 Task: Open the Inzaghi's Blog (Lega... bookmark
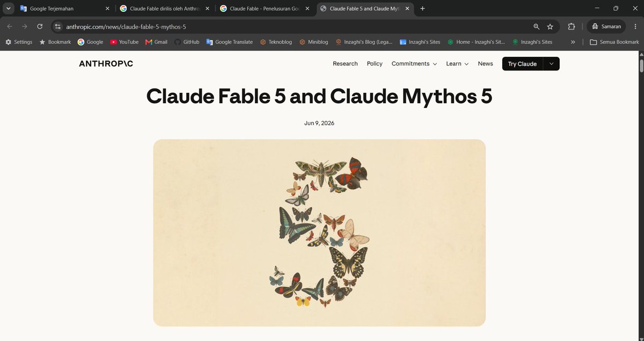click(x=364, y=42)
